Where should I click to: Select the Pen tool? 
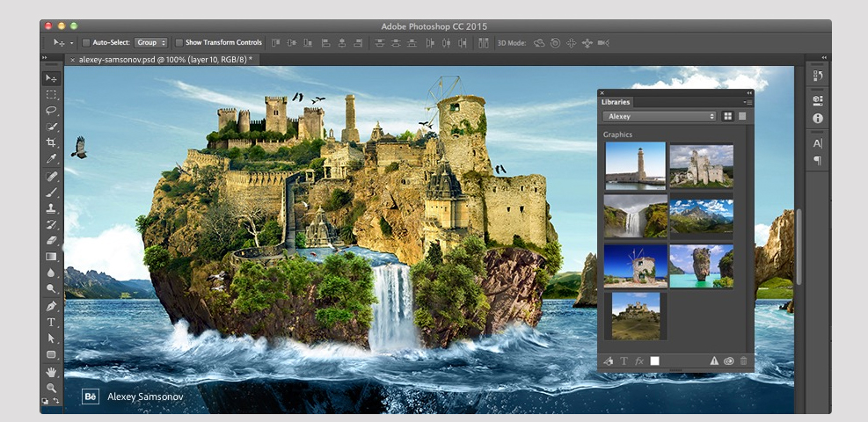click(x=52, y=307)
